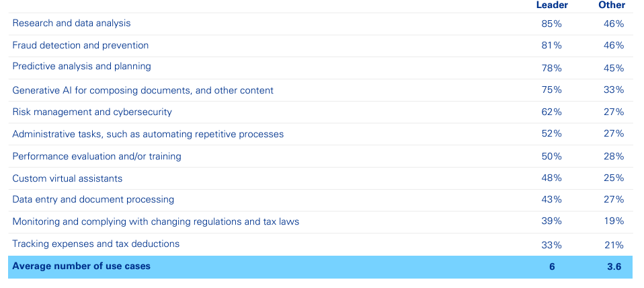Click the 85% Leader value for research
The image size is (644, 288).
pyautogui.click(x=551, y=24)
